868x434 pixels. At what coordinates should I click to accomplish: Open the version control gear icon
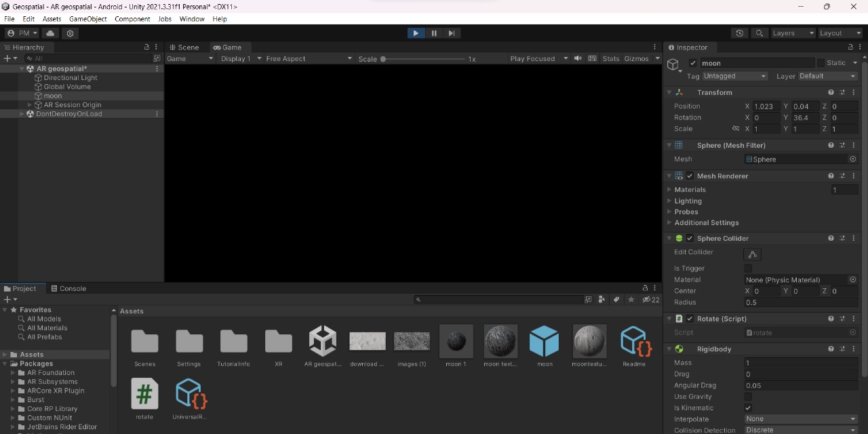(71, 33)
